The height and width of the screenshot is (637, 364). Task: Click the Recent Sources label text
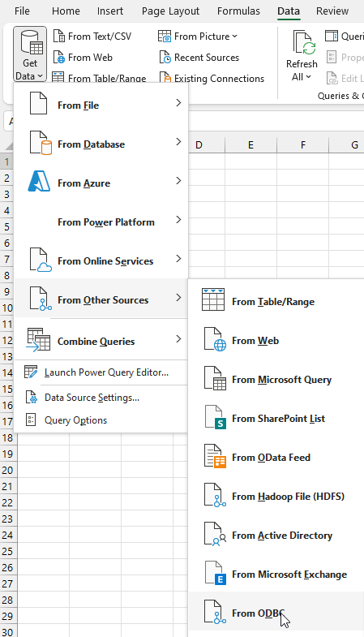click(x=207, y=58)
